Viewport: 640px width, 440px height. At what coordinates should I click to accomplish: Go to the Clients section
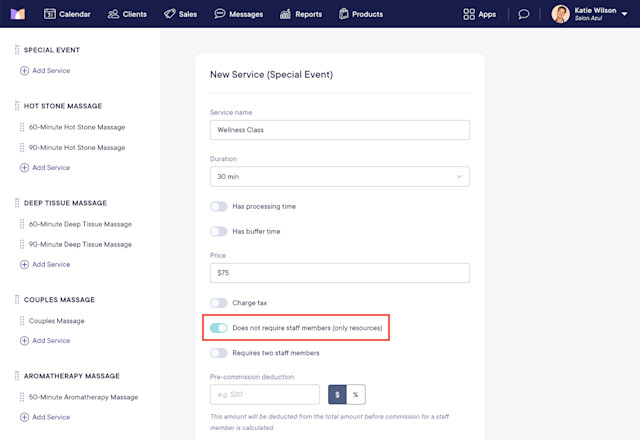(127, 14)
